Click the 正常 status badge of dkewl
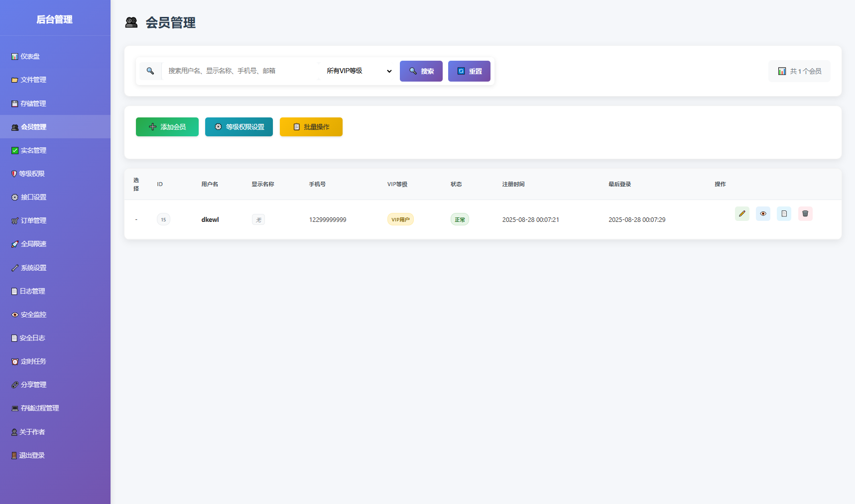 [x=459, y=219]
